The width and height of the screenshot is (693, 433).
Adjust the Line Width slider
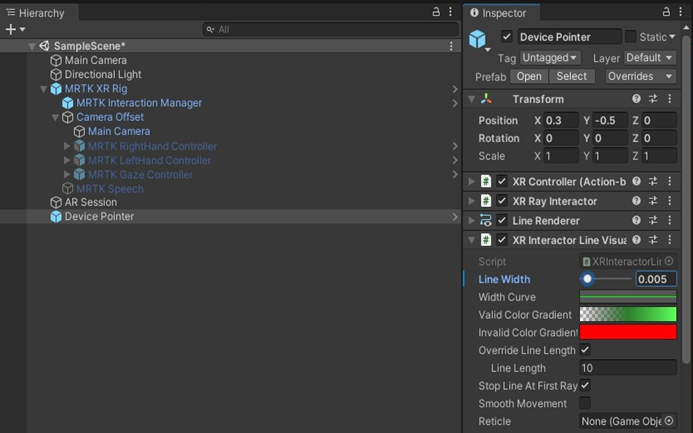[605, 279]
